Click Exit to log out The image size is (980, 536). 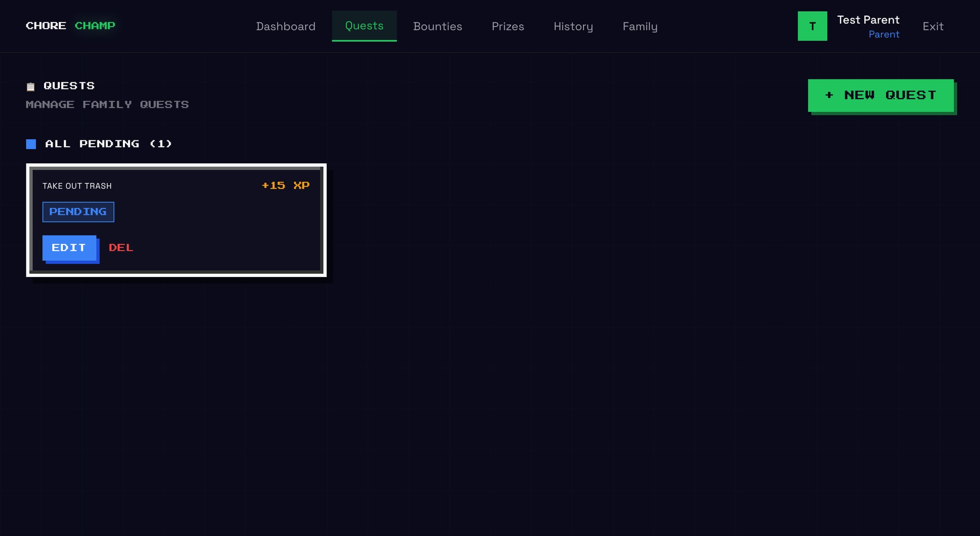click(x=933, y=26)
